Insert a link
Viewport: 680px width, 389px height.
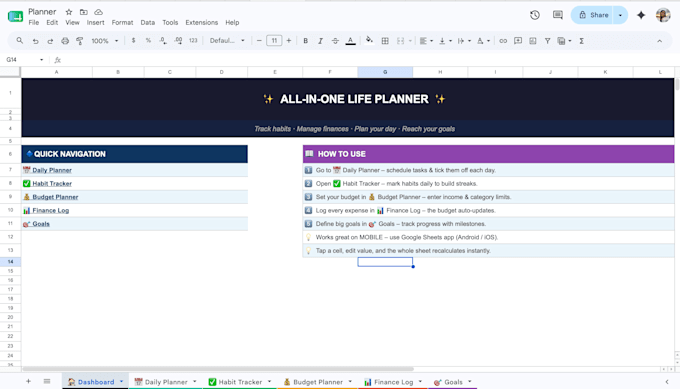tap(503, 41)
